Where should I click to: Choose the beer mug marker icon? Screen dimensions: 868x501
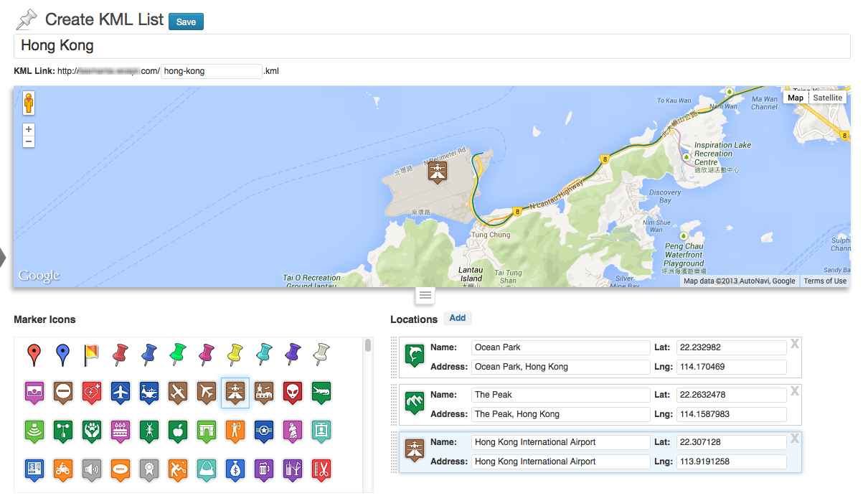click(264, 470)
